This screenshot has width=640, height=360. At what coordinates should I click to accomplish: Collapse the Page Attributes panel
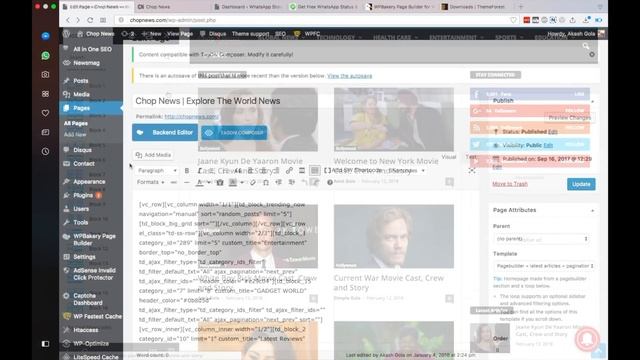click(x=592, y=211)
